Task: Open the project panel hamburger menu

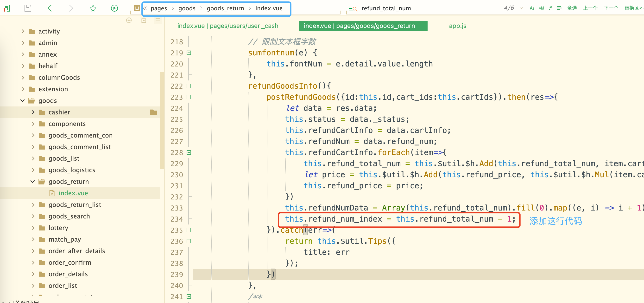Action: coord(158,20)
